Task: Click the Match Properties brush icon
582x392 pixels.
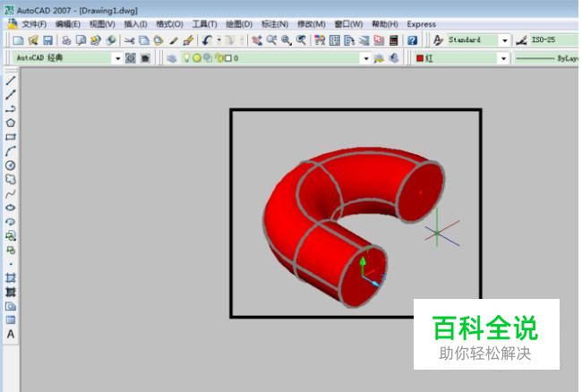Action: click(x=174, y=40)
